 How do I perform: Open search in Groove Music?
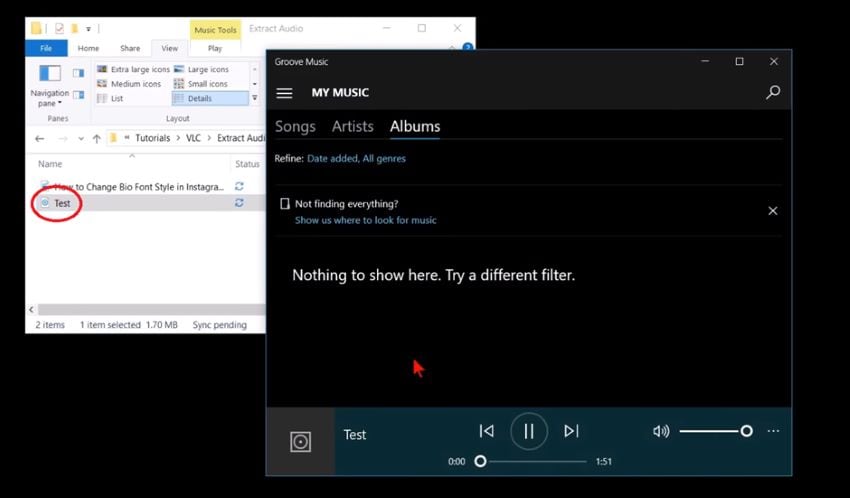coord(773,92)
